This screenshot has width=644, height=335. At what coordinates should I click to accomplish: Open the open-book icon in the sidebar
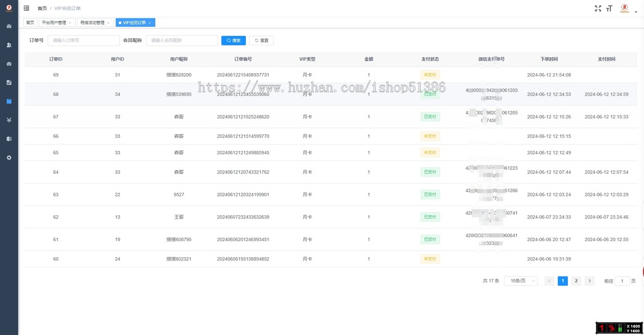(x=9, y=139)
